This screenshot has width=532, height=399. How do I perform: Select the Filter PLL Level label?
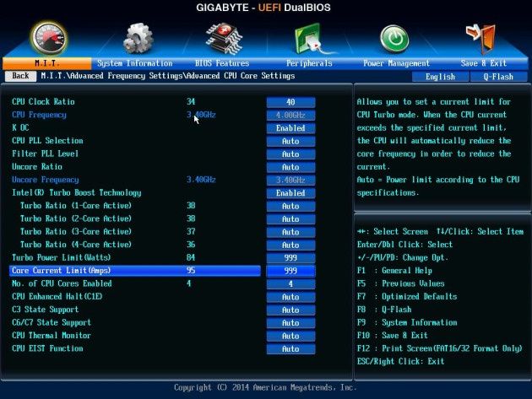pos(45,154)
